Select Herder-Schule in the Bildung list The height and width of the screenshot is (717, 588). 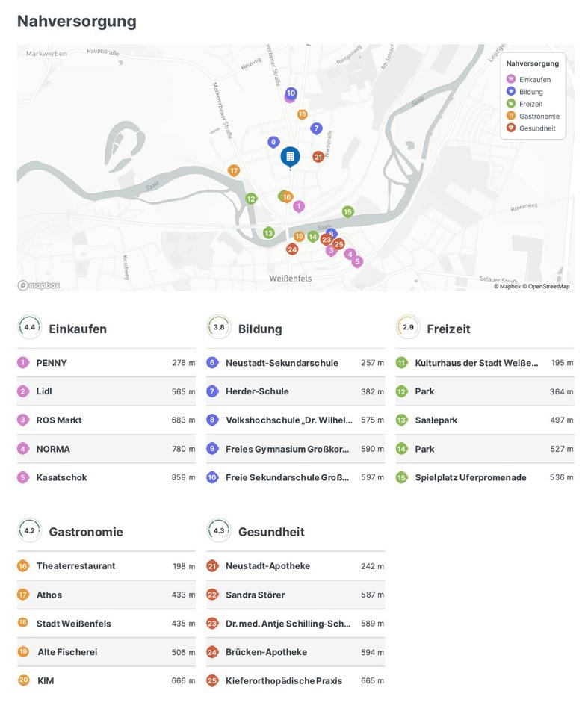pos(257,391)
